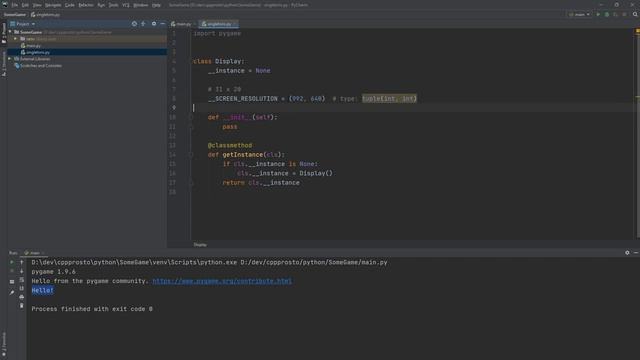Click the Rerun icon in Run panel

tap(12, 262)
